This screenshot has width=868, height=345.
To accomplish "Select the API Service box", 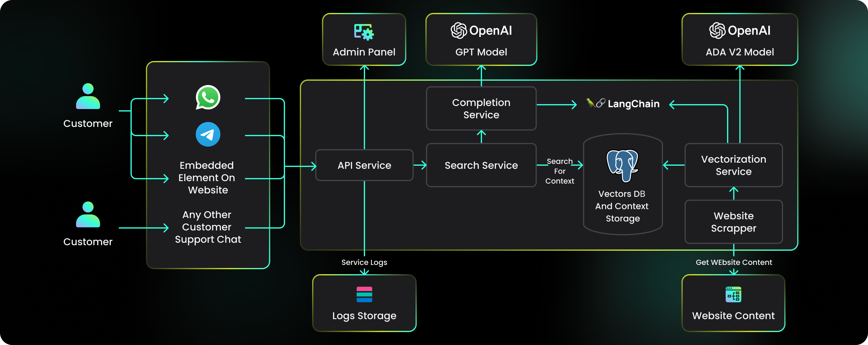I will [364, 165].
